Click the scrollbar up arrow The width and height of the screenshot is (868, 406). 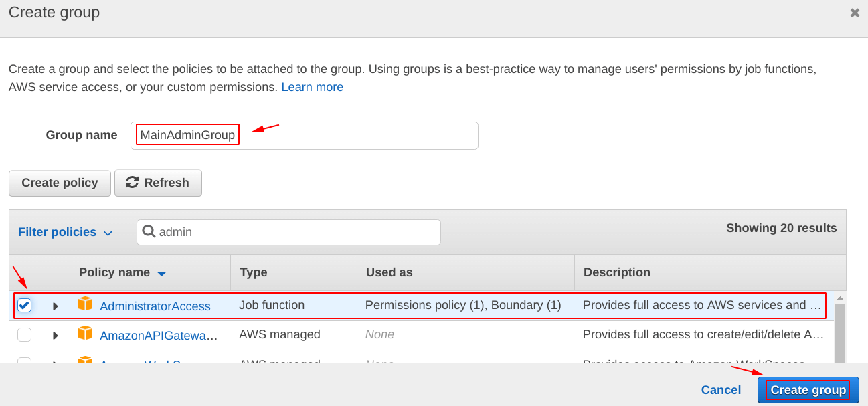tap(840, 297)
